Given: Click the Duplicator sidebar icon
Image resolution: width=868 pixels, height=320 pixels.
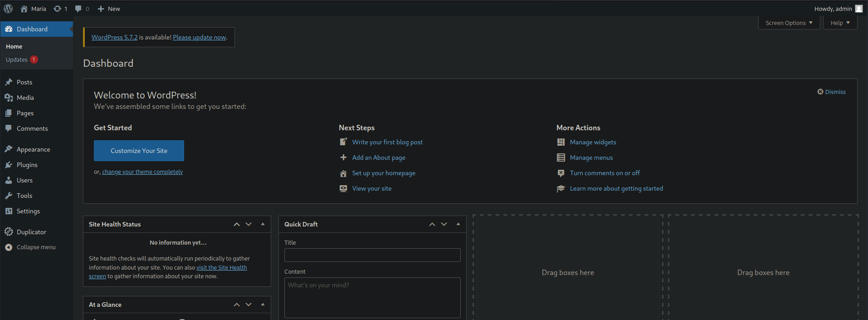Looking at the screenshot, I should (9, 232).
